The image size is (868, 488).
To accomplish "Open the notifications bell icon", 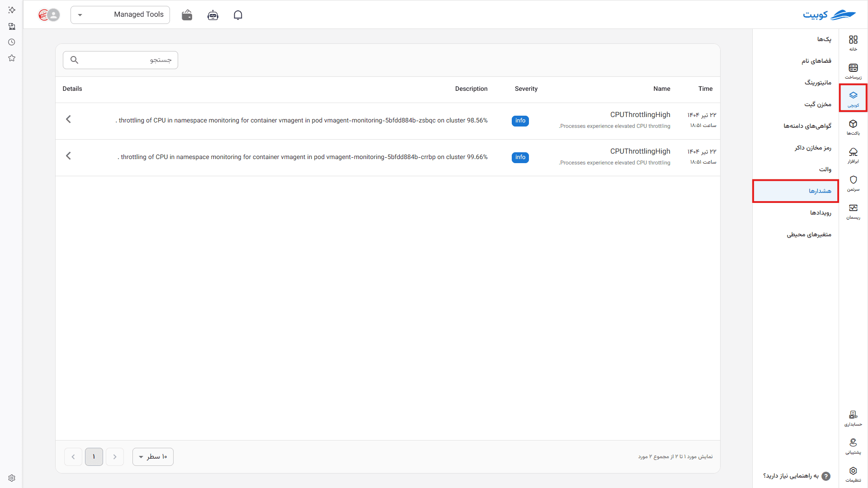I will tap(238, 15).
